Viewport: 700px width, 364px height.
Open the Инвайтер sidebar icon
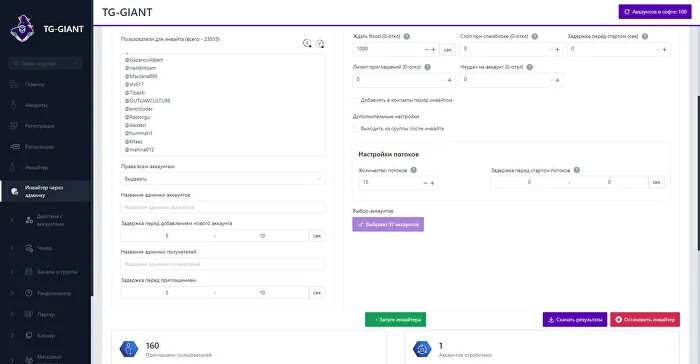pyautogui.click(x=14, y=167)
